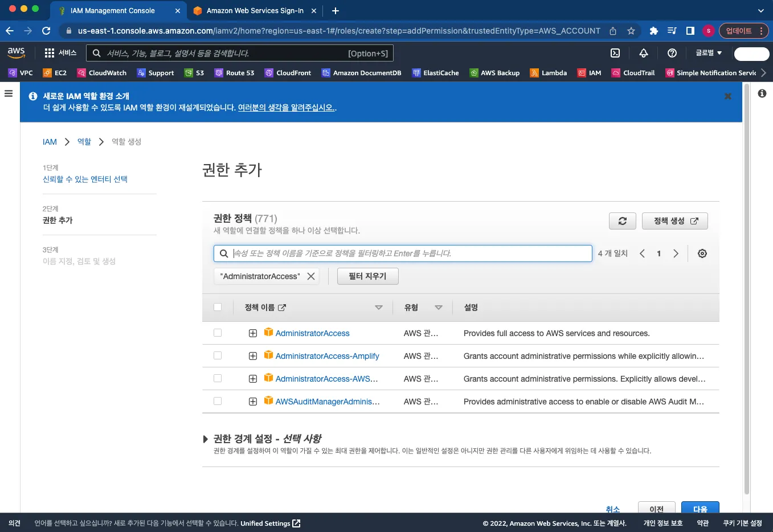Open Chrome side panel icon

tap(690, 31)
